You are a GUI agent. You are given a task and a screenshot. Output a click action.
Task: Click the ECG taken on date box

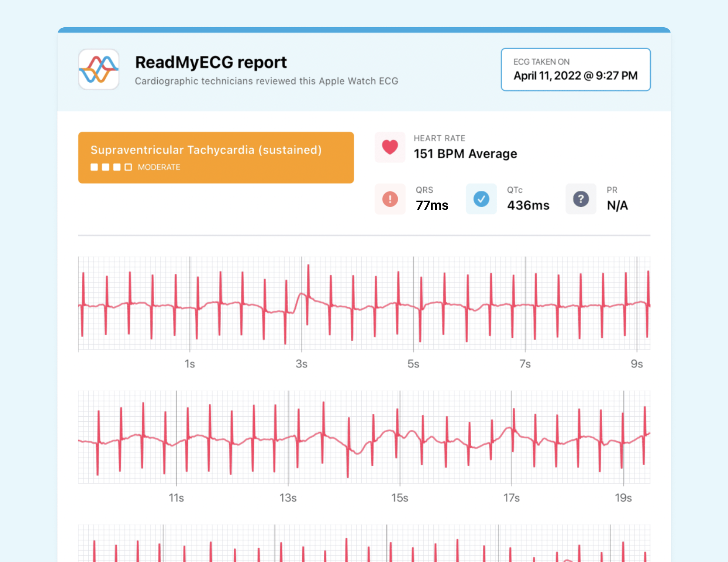pyautogui.click(x=576, y=69)
